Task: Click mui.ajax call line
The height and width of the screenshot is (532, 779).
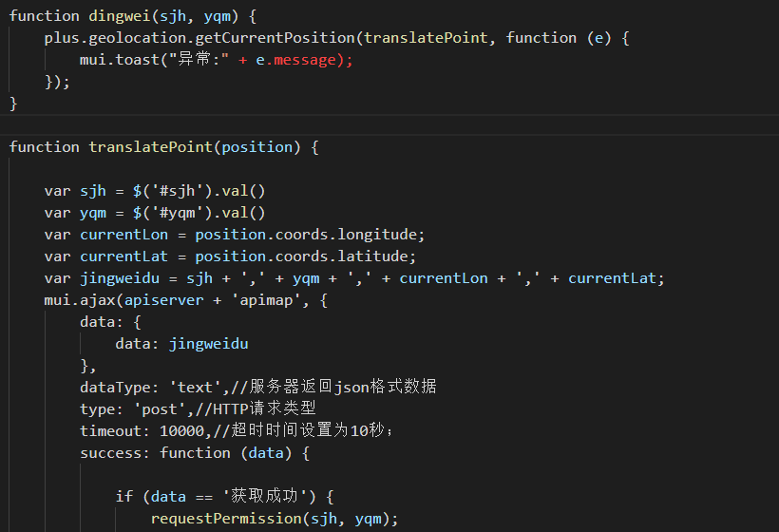Action: [x=185, y=300]
